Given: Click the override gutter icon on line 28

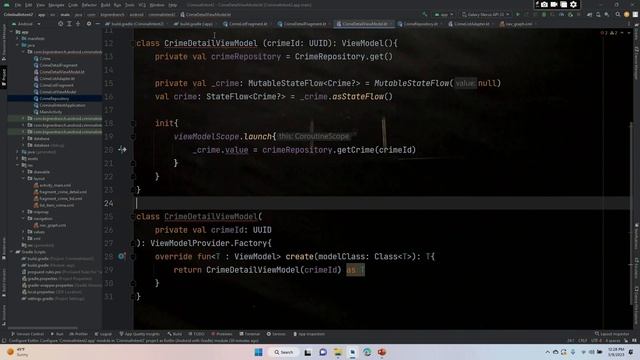Looking at the screenshot, I should tap(122, 256).
